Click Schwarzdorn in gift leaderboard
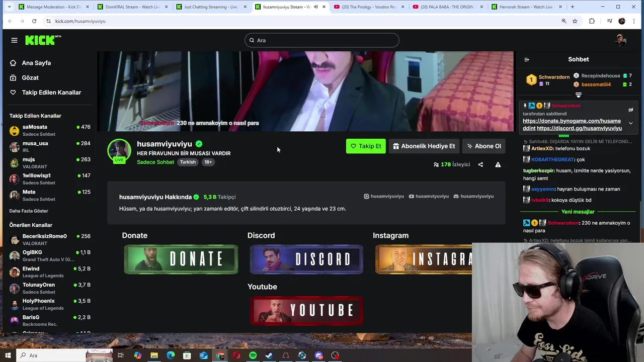This screenshot has width=644, height=362. 554,77
